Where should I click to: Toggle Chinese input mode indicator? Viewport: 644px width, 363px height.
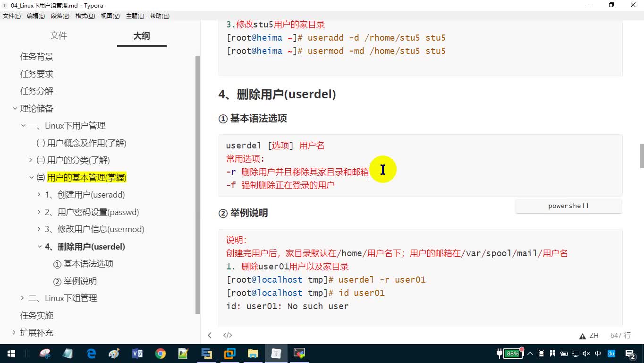[598, 354]
